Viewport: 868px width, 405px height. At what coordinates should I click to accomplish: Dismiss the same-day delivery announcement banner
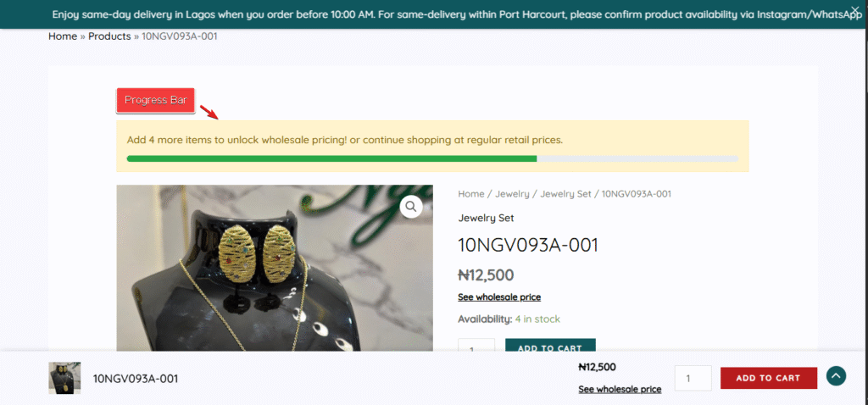tap(854, 9)
